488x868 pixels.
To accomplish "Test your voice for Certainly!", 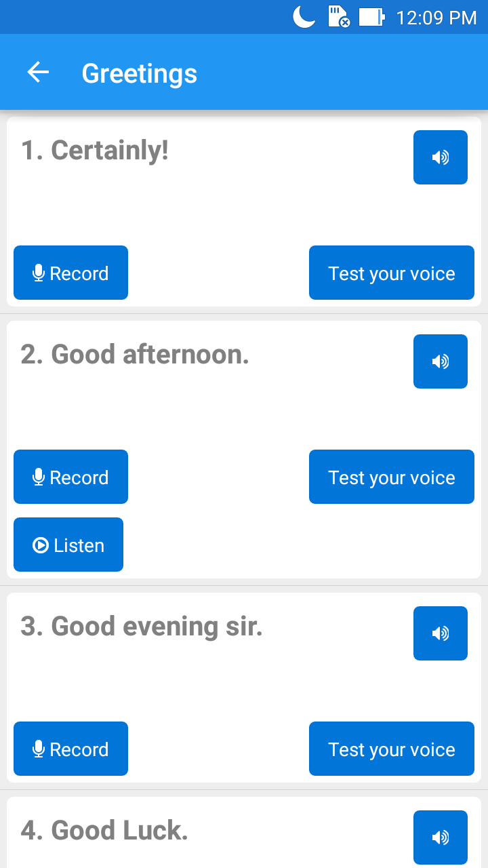I will click(392, 273).
